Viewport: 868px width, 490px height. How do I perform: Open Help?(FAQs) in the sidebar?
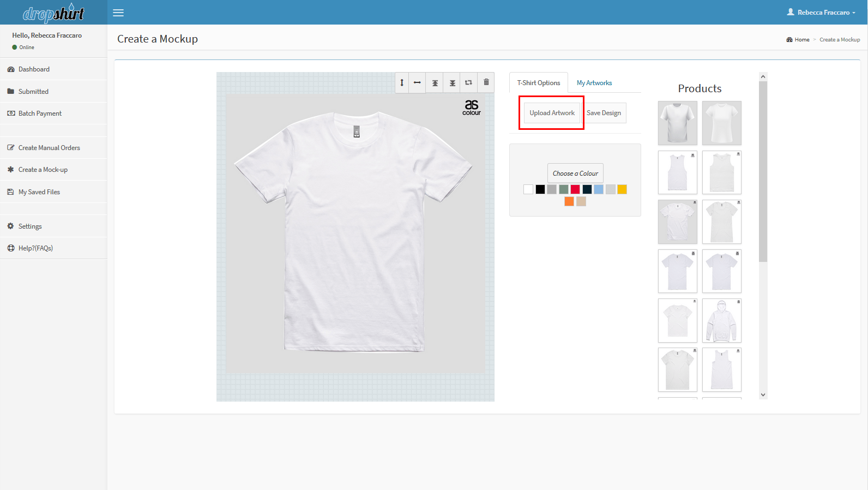point(53,248)
